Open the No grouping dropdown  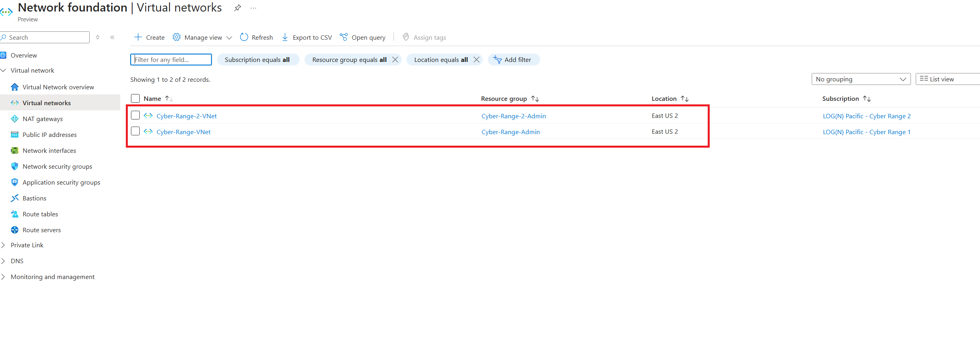(x=861, y=79)
